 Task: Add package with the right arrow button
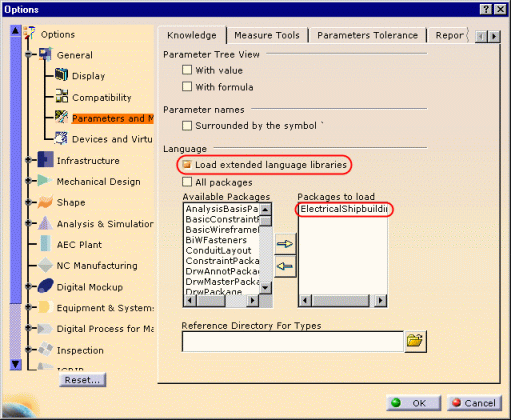(x=285, y=244)
